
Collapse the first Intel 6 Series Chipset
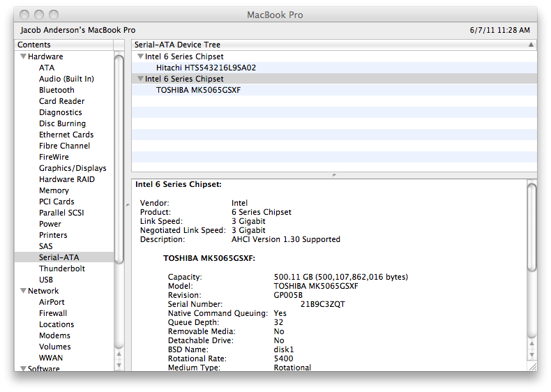140,56
